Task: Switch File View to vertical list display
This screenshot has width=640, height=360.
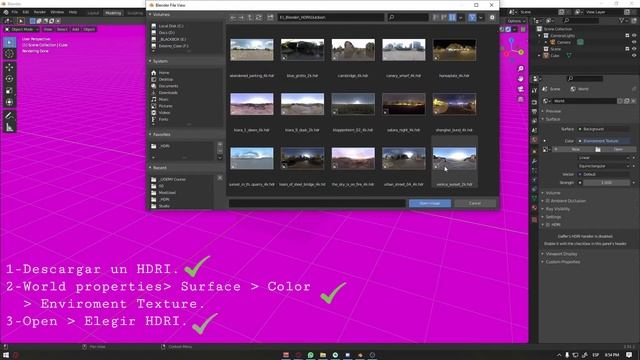Action: click(x=436, y=18)
